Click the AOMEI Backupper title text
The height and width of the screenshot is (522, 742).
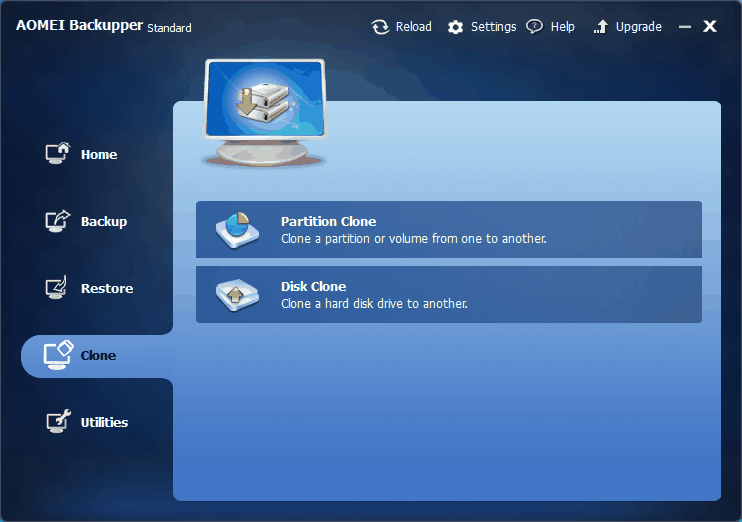[x=80, y=25]
